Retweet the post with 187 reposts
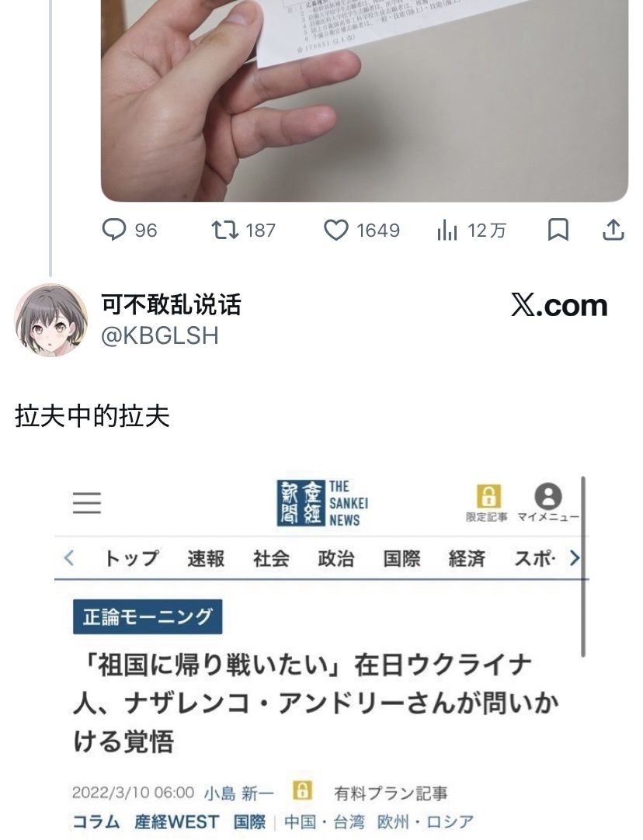 click(x=225, y=231)
